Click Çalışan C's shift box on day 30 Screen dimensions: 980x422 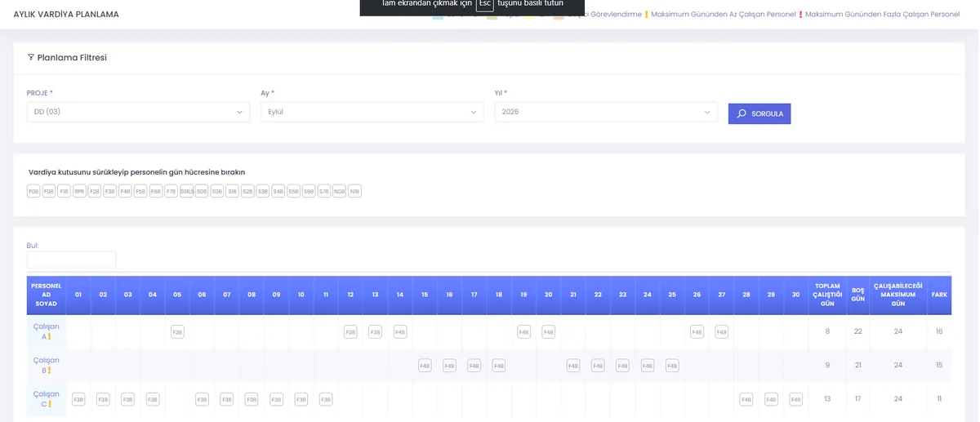click(796, 399)
